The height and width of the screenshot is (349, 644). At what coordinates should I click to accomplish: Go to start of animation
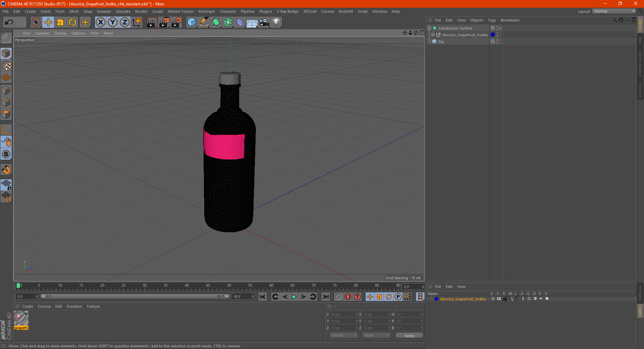point(263,297)
